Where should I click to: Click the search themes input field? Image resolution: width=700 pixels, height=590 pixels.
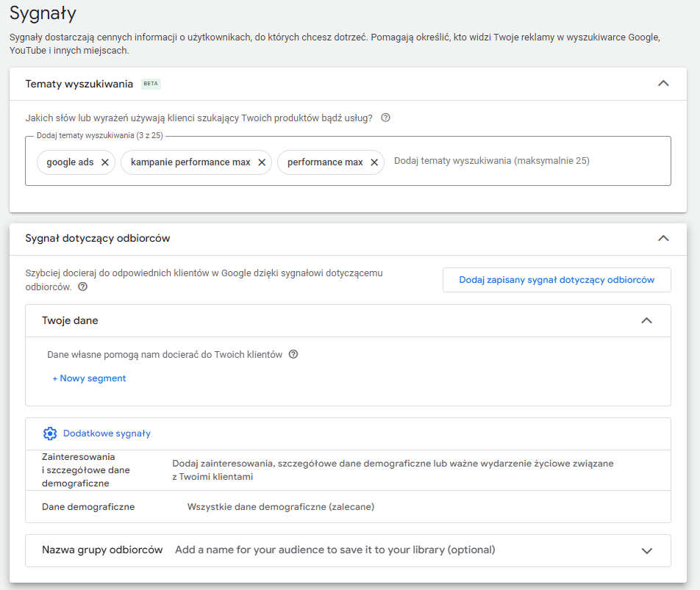pyautogui.click(x=515, y=161)
